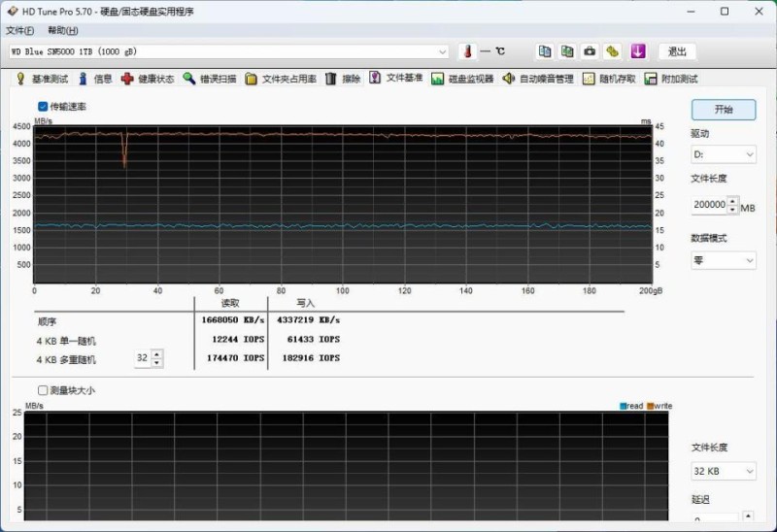Select the 文件基准 file benchmark tab
This screenshot has width=777, height=532.
[396, 78]
